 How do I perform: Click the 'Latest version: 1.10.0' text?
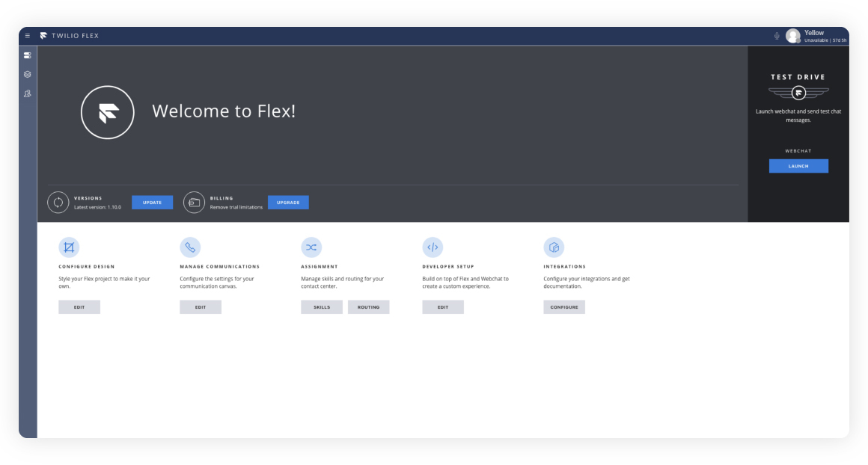[97, 207]
